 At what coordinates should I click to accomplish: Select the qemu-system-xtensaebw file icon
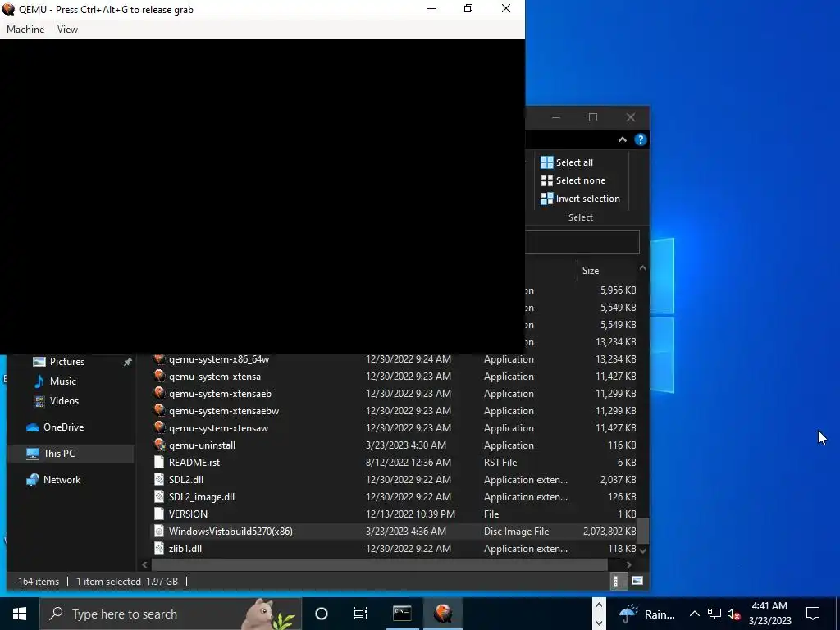(159, 410)
